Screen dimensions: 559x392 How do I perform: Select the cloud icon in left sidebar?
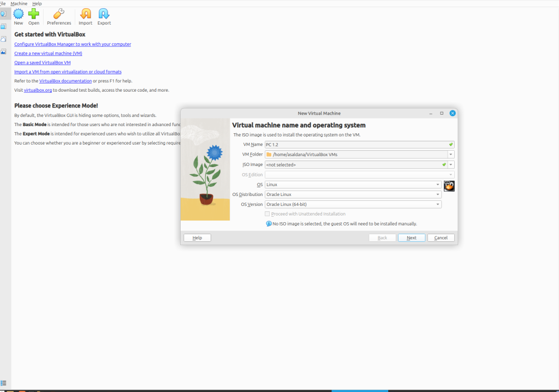pyautogui.click(x=4, y=39)
